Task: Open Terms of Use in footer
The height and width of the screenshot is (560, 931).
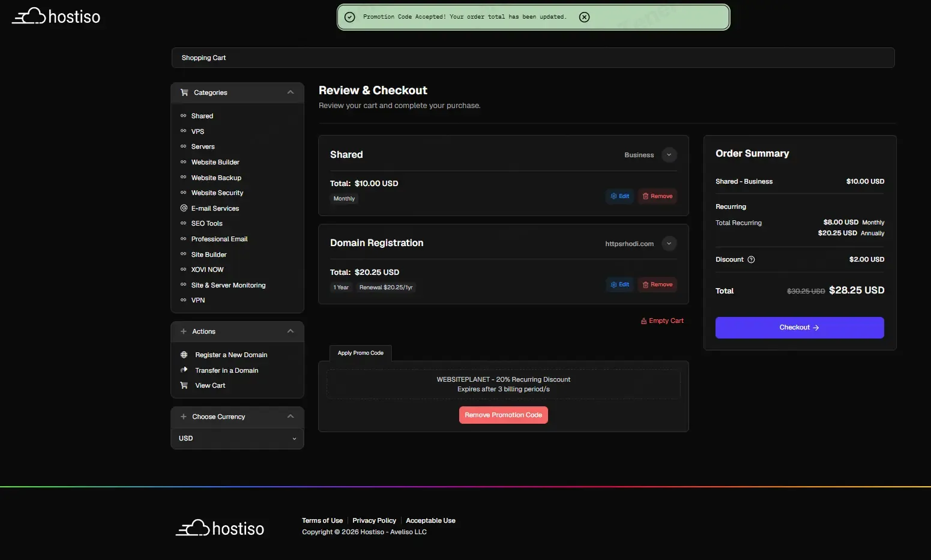Action: 322,520
